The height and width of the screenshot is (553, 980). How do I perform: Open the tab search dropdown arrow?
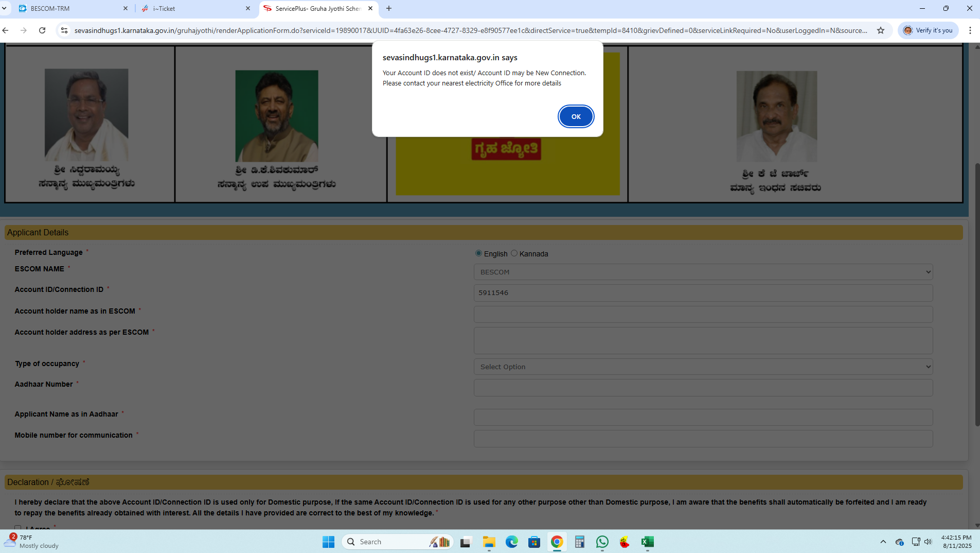click(4, 8)
